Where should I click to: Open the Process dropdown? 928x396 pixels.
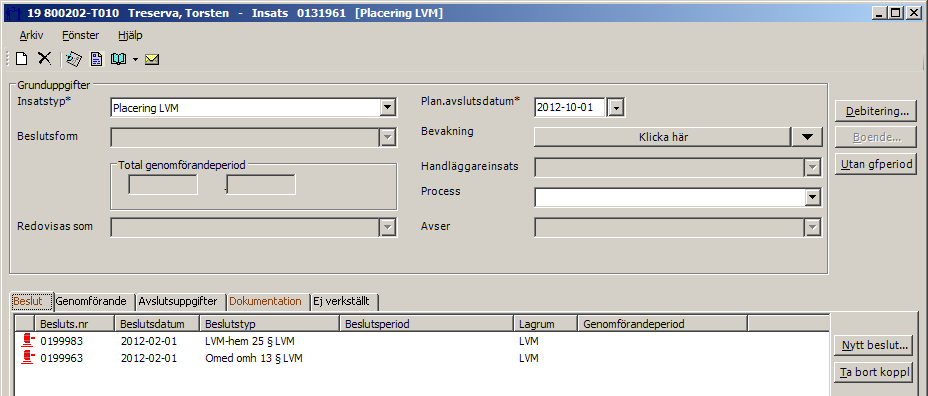click(813, 197)
